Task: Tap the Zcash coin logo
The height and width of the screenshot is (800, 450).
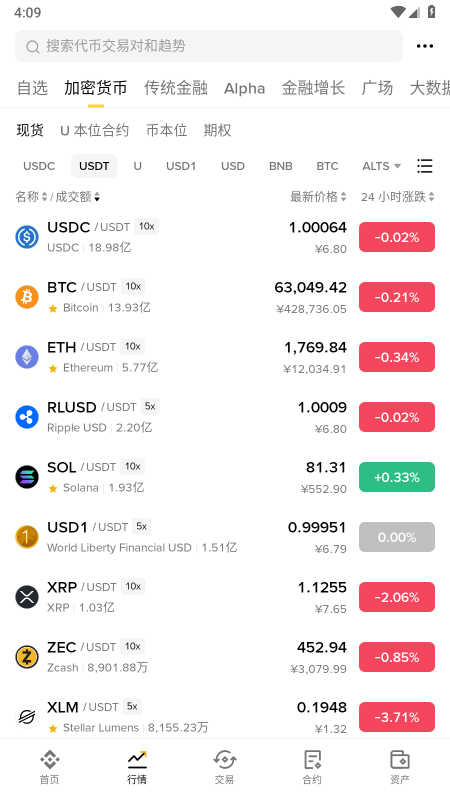Action: 27,657
